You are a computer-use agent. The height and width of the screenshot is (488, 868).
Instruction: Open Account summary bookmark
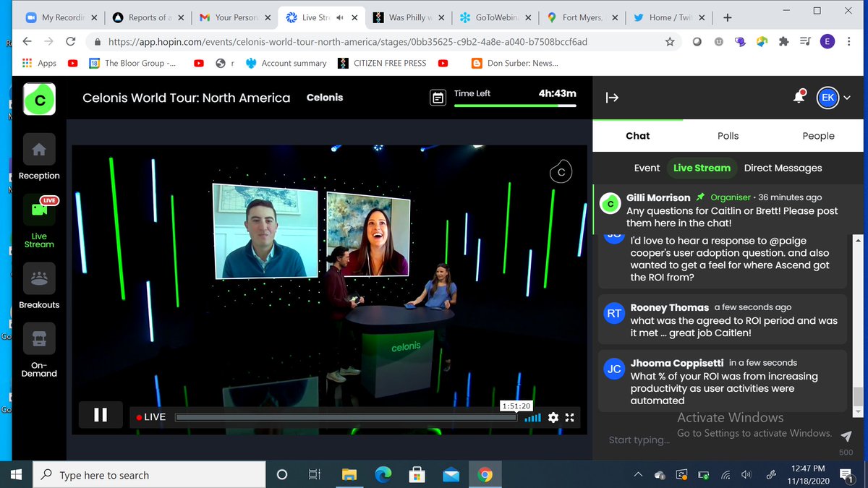click(x=286, y=64)
